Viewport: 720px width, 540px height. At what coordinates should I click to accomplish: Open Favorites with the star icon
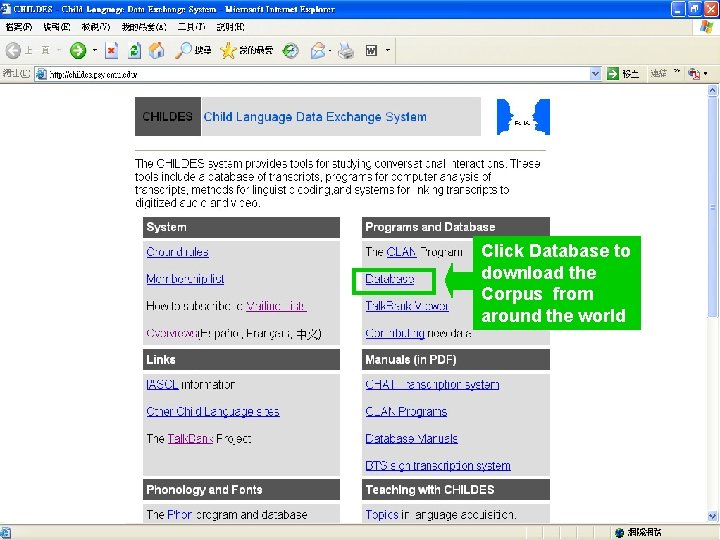(228, 50)
